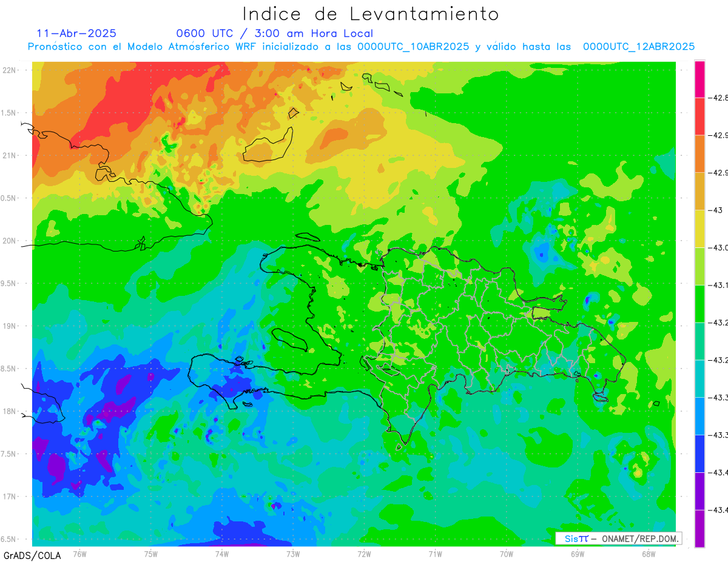Click the '73W' longitude label
The image size is (728, 562).
[293, 554]
